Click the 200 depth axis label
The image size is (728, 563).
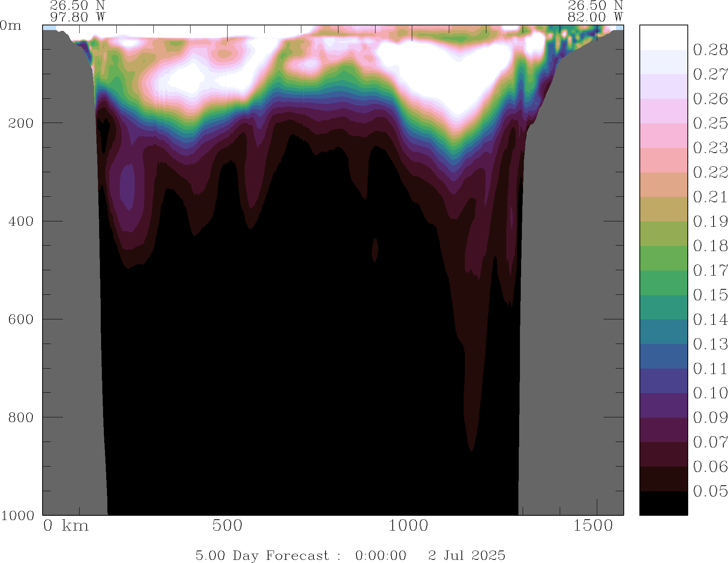click(21, 123)
